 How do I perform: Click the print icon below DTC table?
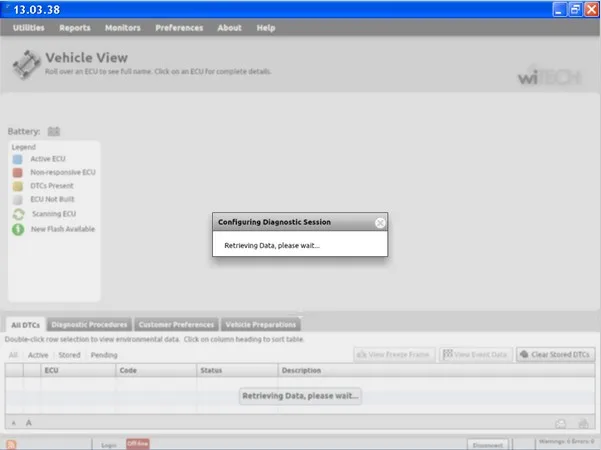pos(583,423)
